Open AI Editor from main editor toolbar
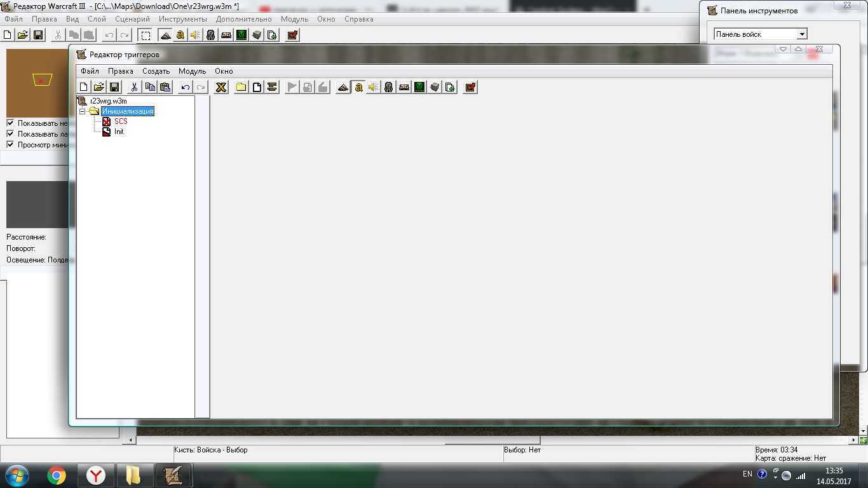The image size is (868, 488). [x=241, y=35]
